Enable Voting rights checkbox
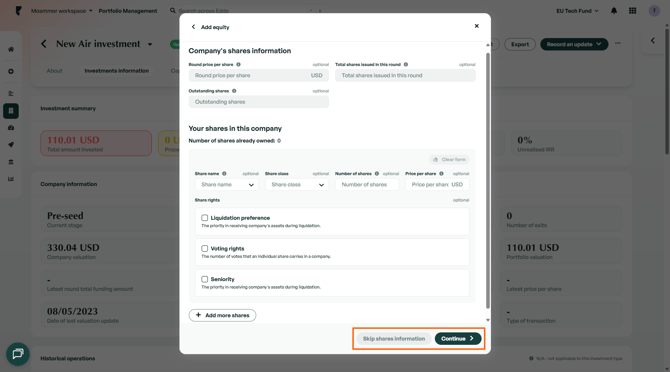Image resolution: width=670 pixels, height=372 pixels. point(205,249)
